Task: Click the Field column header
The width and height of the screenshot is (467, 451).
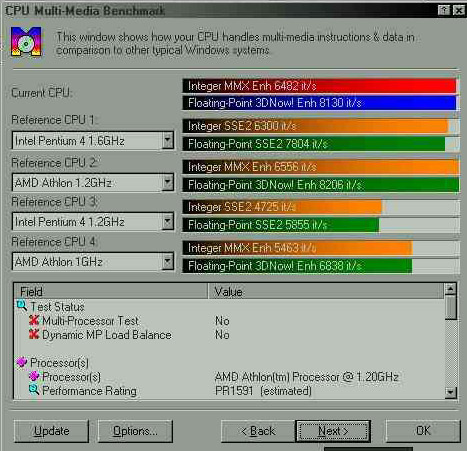Action: [x=111, y=291]
